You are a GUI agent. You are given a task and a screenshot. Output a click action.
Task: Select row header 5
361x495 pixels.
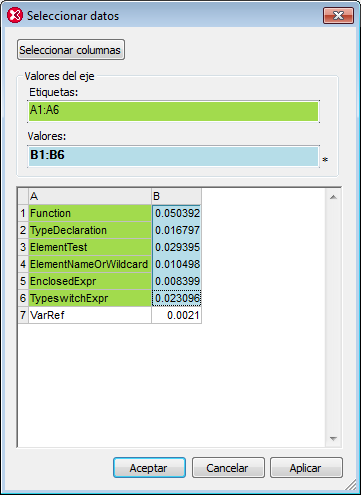point(23,281)
